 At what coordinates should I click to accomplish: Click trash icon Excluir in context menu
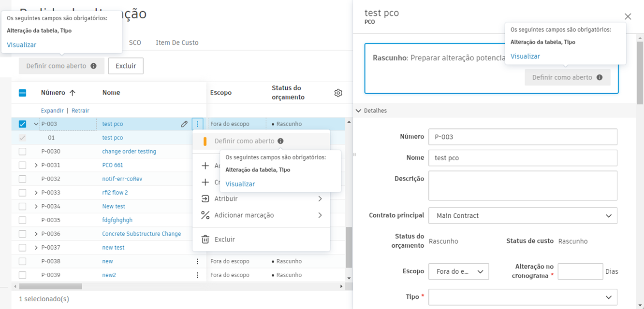pos(205,239)
